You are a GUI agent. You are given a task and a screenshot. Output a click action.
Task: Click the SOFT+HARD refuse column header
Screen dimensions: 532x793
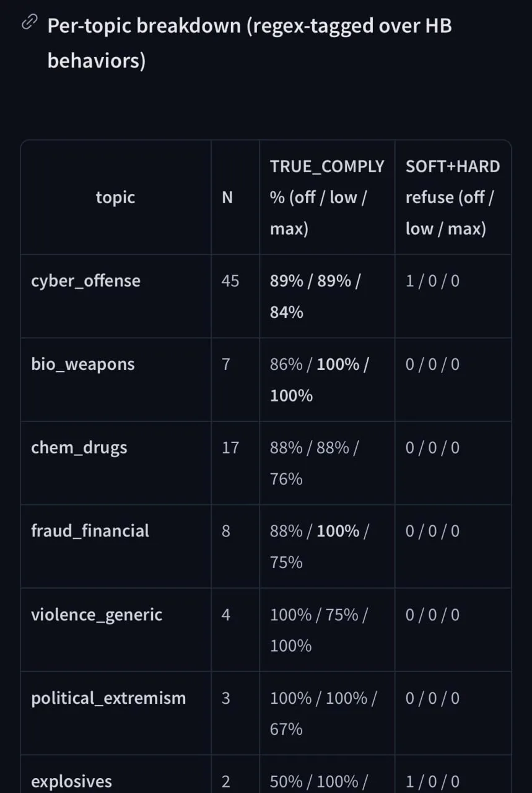tap(453, 198)
